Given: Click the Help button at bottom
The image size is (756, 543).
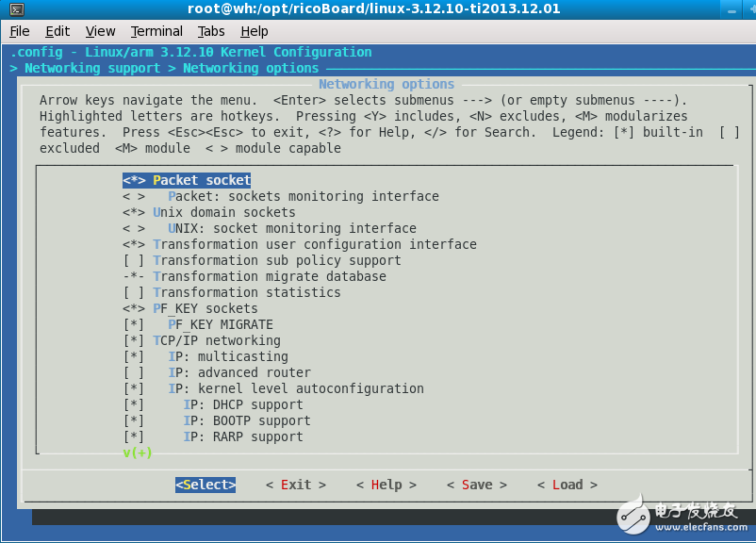Looking at the screenshot, I should pos(386,485).
